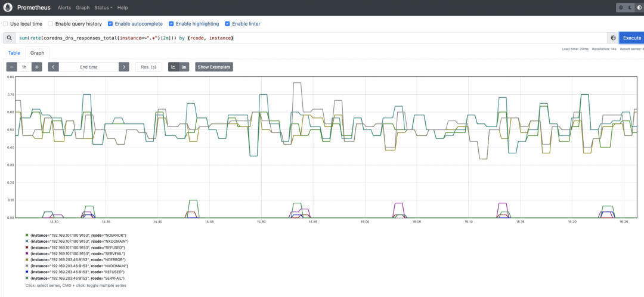Select the auto contrast theme icon
This screenshot has width=644, height=297.
[639, 8]
